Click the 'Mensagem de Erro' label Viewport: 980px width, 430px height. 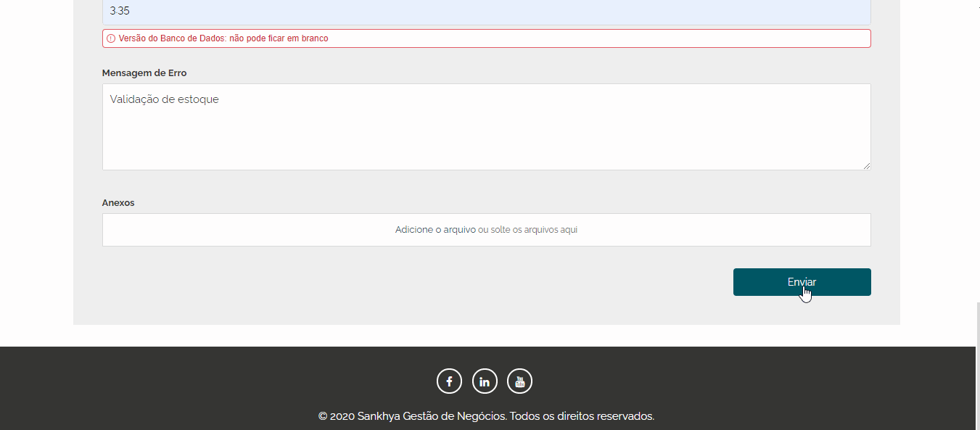(144, 73)
